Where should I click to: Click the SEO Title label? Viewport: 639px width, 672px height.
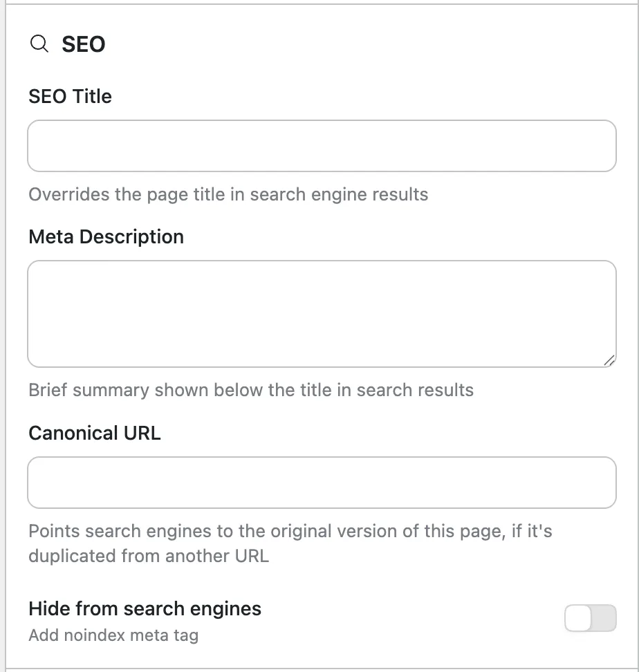[x=69, y=97]
